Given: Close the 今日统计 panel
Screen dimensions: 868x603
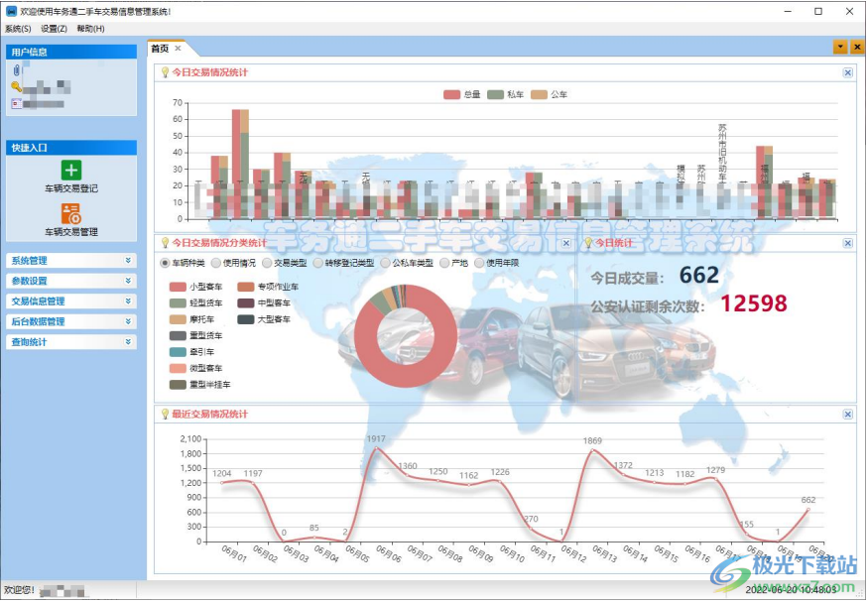Looking at the screenshot, I should tap(847, 243).
